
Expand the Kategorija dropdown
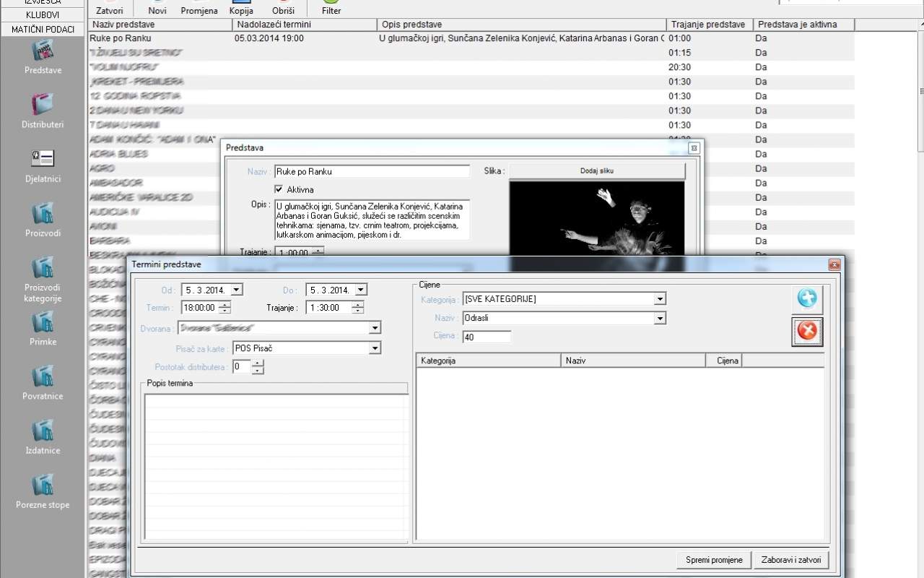point(659,299)
